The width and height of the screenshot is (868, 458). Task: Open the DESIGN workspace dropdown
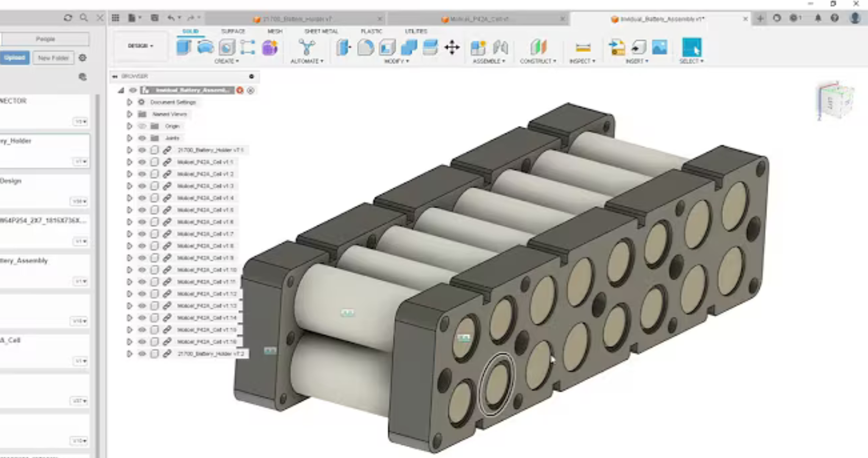pos(140,45)
